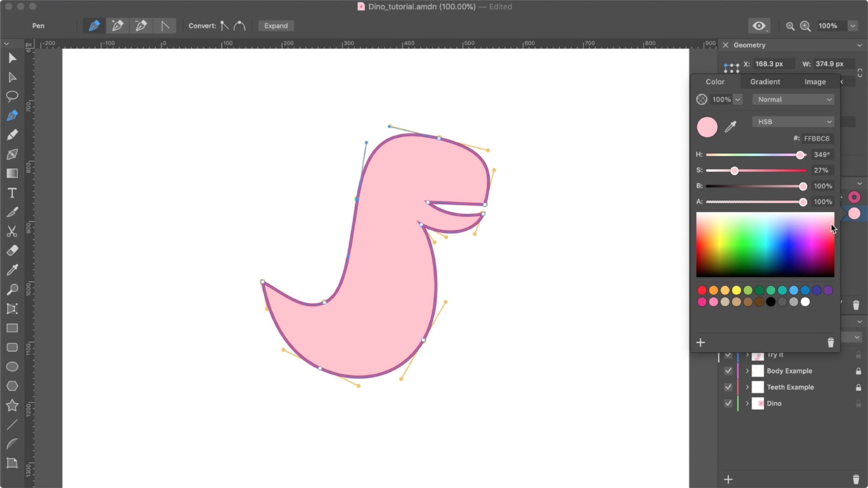
Task: Pick color with Color panel eyedropper
Action: pyautogui.click(x=731, y=127)
